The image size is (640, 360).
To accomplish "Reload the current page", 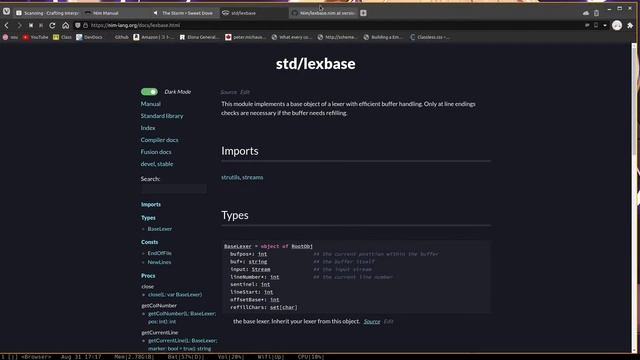I will [52, 25].
